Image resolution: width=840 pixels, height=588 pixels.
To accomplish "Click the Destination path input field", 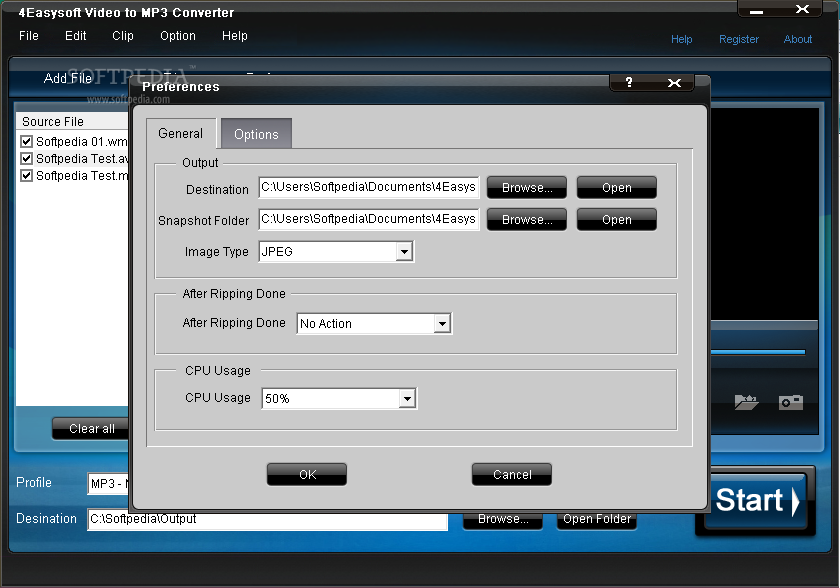I will (x=369, y=187).
